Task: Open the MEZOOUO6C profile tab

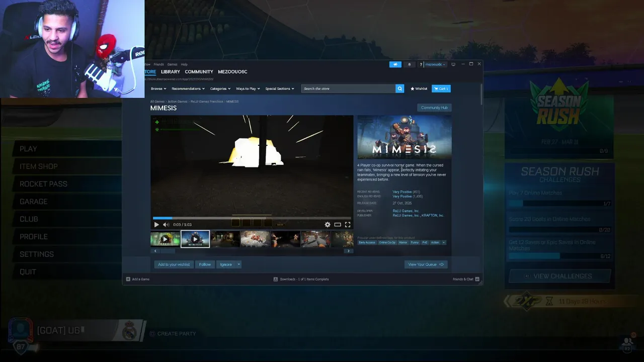Action: 232,72
